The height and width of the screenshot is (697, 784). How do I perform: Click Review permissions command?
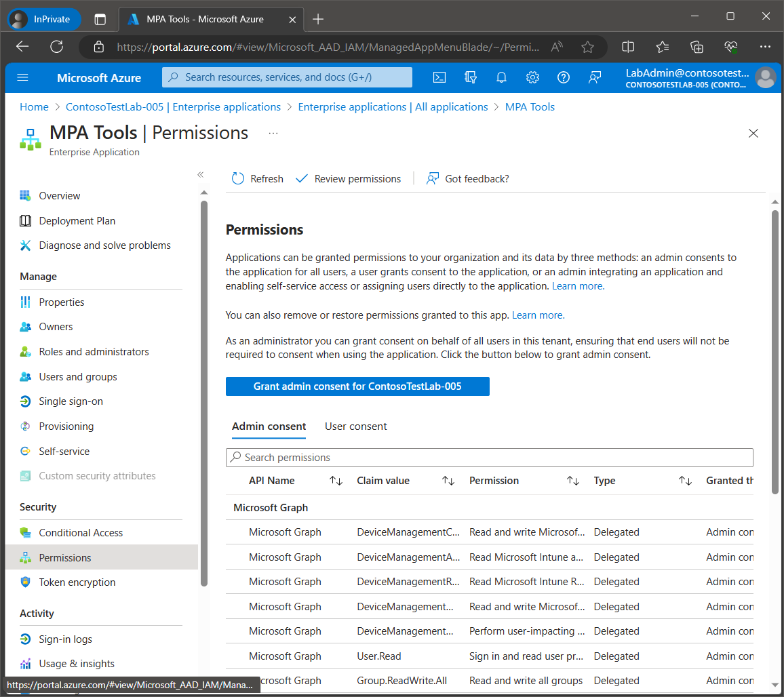(349, 178)
